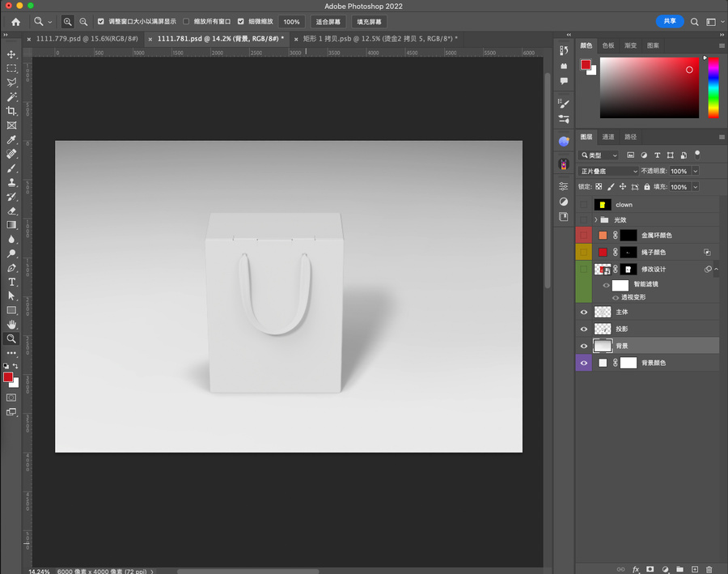Add a layer style with the fx icon
728x574 pixels.
[636, 569]
